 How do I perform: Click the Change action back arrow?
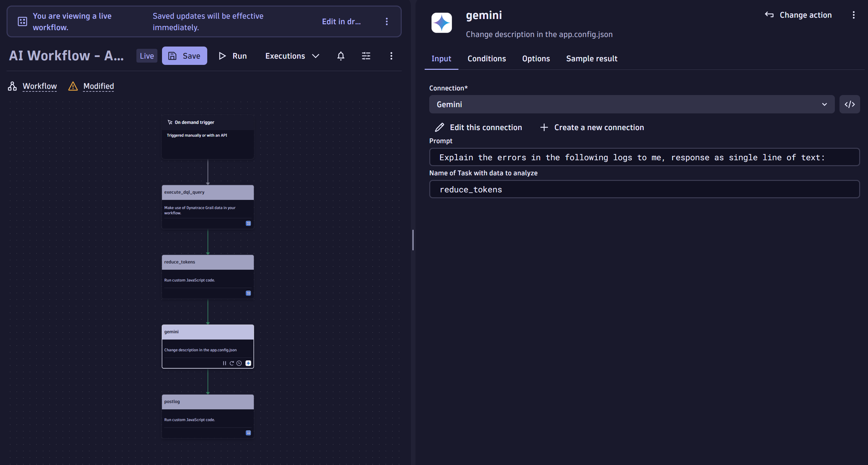[769, 14]
